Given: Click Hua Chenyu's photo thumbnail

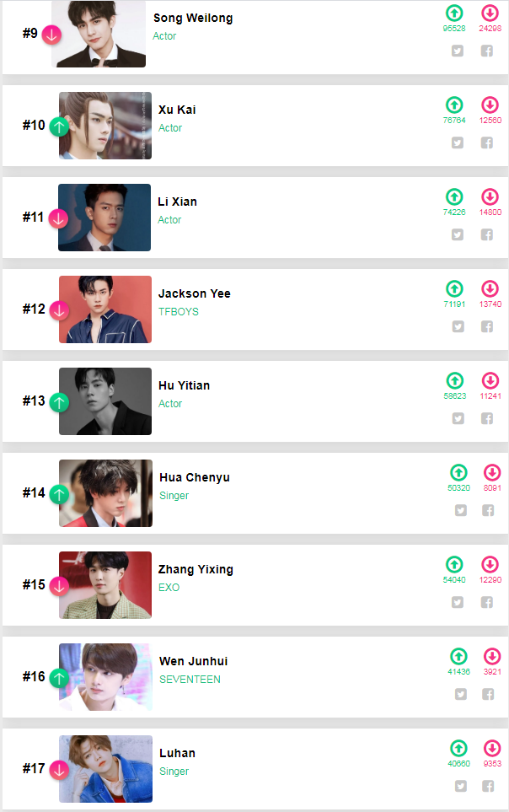Looking at the screenshot, I should tap(105, 493).
